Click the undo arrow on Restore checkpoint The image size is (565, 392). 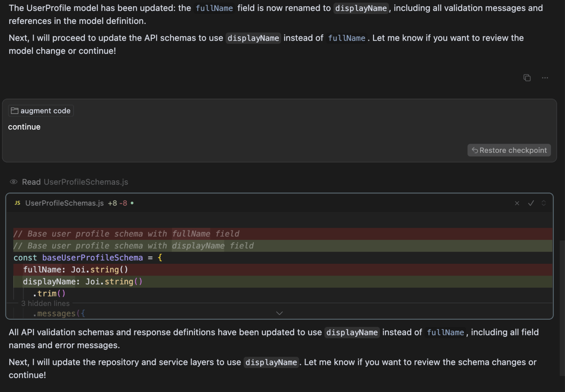click(x=475, y=150)
